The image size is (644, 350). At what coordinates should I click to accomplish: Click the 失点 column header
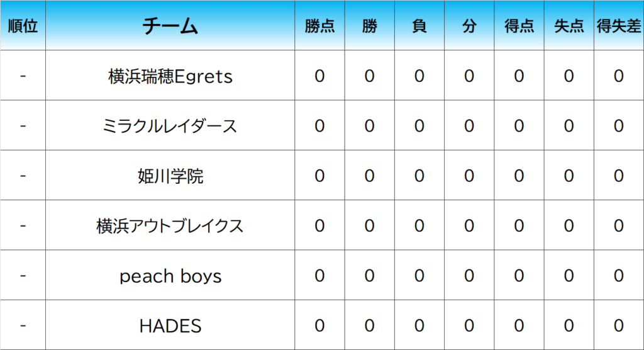point(569,26)
